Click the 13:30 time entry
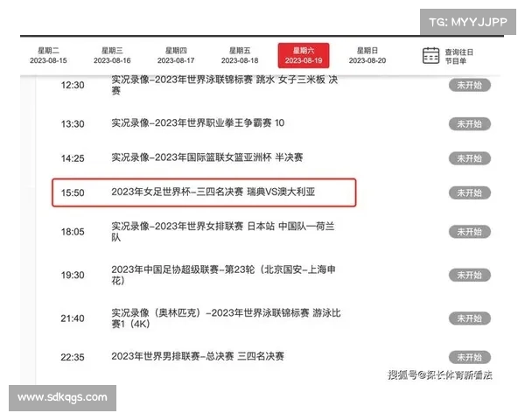The height and width of the screenshot is (420, 525). click(x=73, y=124)
